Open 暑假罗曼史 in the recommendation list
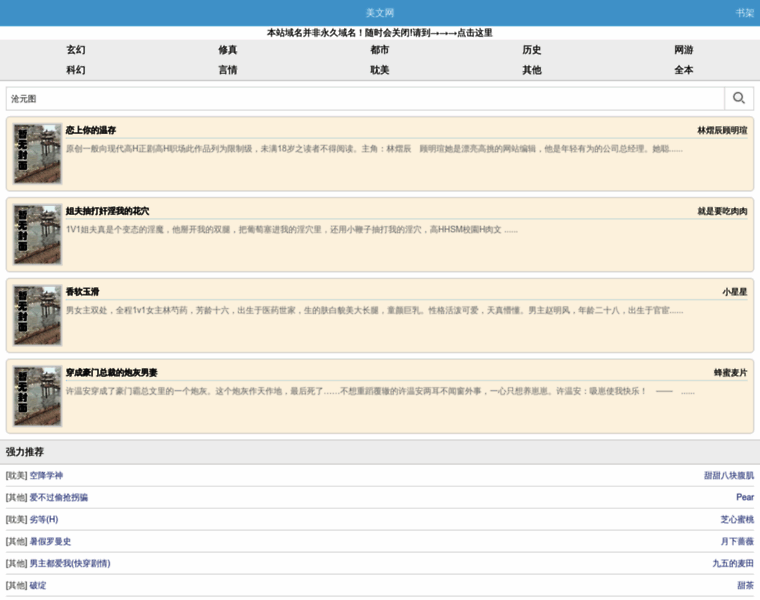760x600 pixels. click(x=50, y=541)
